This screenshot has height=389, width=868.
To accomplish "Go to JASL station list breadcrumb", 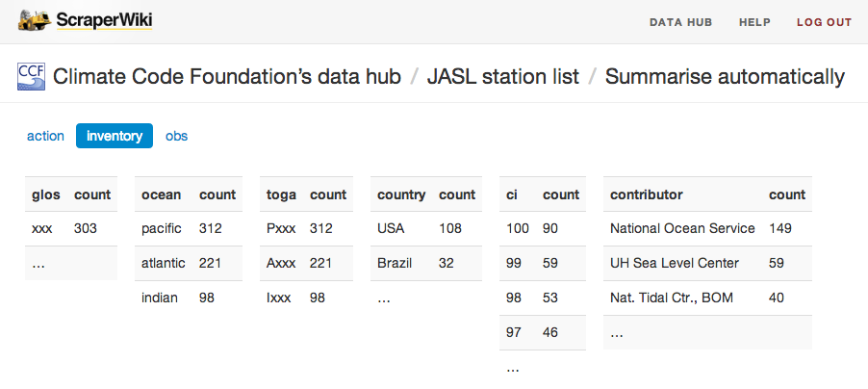I will pyautogui.click(x=503, y=76).
